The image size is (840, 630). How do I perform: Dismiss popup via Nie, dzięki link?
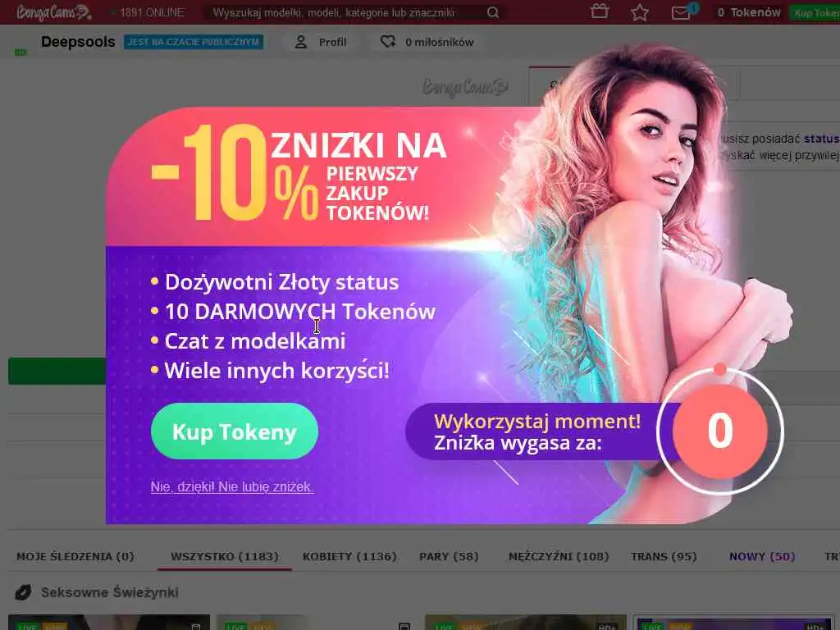pyautogui.click(x=232, y=487)
